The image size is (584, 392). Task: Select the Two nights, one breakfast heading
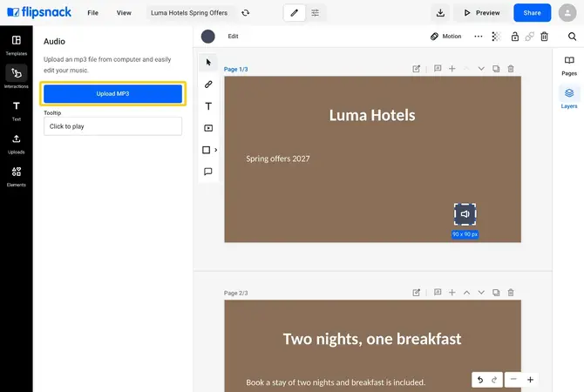click(372, 339)
